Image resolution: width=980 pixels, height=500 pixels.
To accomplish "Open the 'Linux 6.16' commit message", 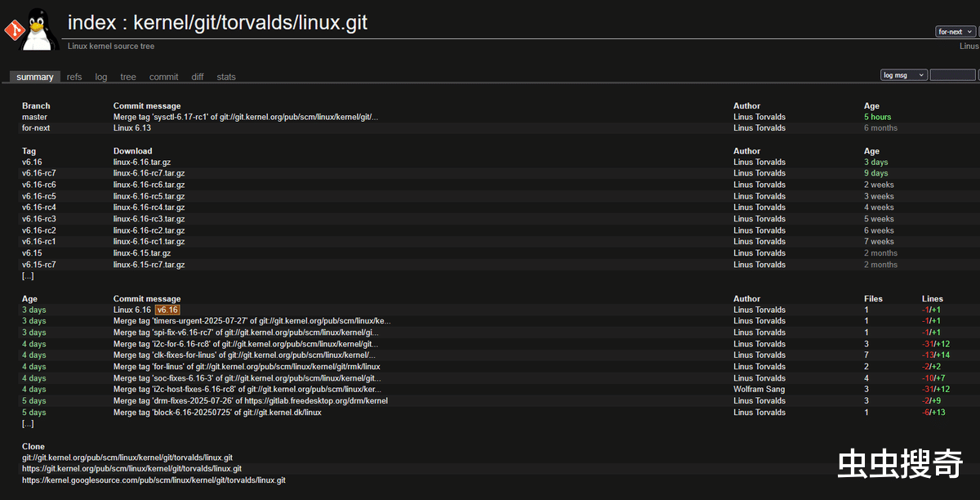I will point(131,310).
